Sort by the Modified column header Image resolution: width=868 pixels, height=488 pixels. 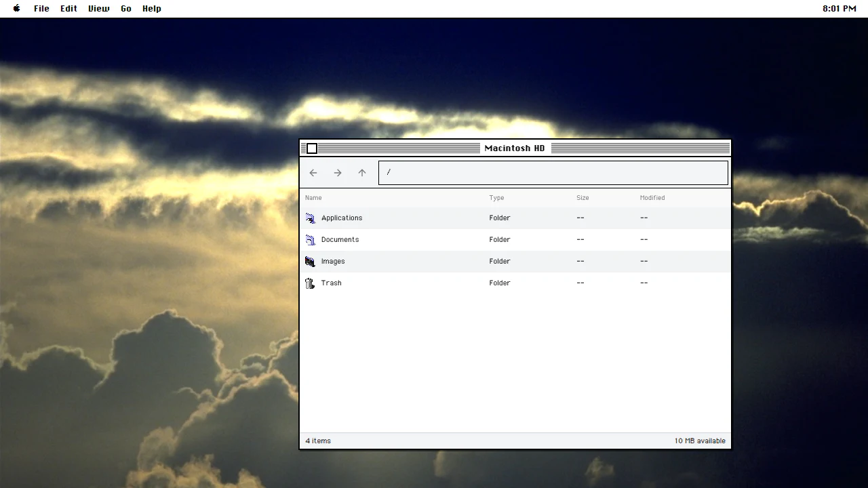[652, 198]
